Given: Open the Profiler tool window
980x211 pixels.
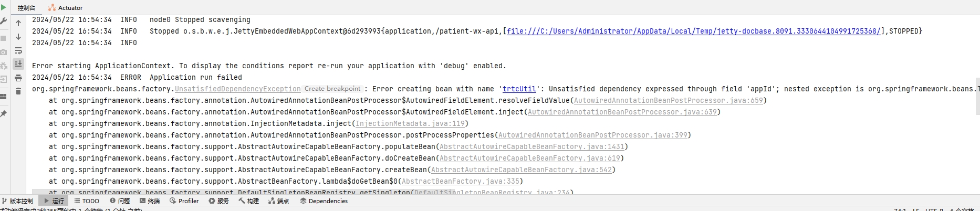Looking at the screenshot, I should [184, 201].
